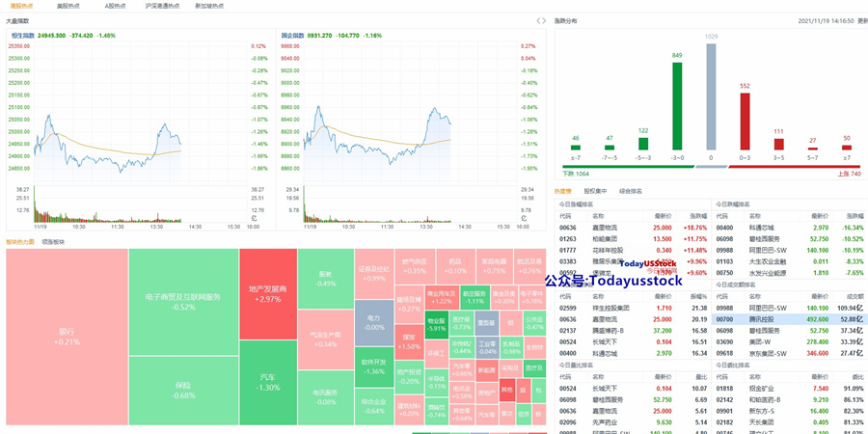Select the 热度榜 tab
Viewport: 868px width, 434px height.
click(563, 191)
